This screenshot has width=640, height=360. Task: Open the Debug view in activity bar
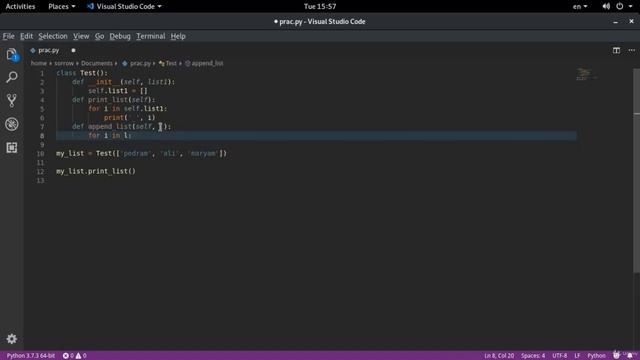pyautogui.click(x=11, y=124)
